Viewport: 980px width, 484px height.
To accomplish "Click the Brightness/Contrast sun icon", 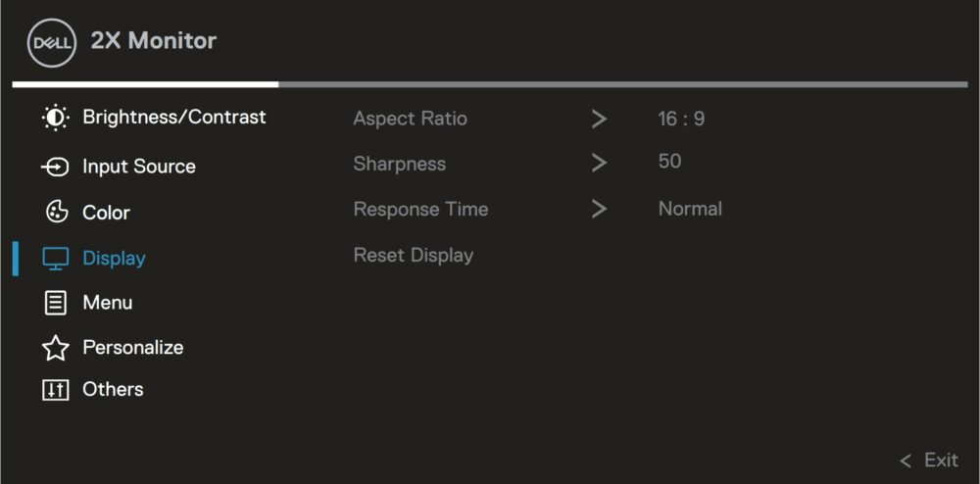I will click(56, 118).
